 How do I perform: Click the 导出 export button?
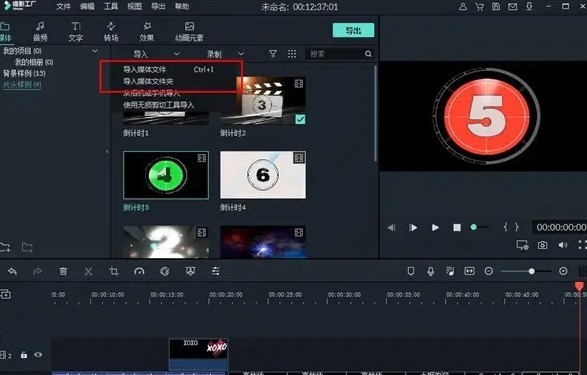353,30
